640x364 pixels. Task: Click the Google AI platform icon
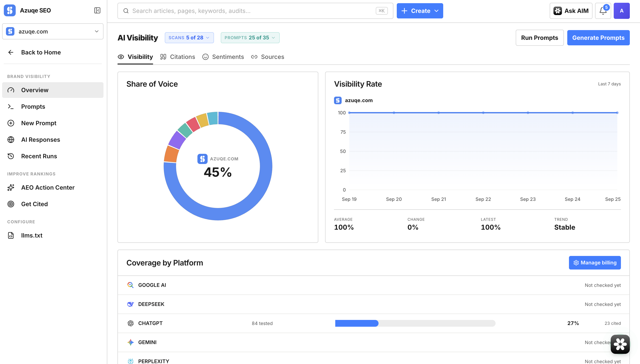tap(130, 285)
